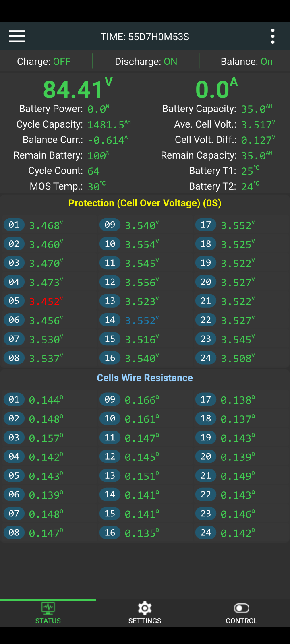Open the hamburger menu
290x644 pixels.
point(17,36)
